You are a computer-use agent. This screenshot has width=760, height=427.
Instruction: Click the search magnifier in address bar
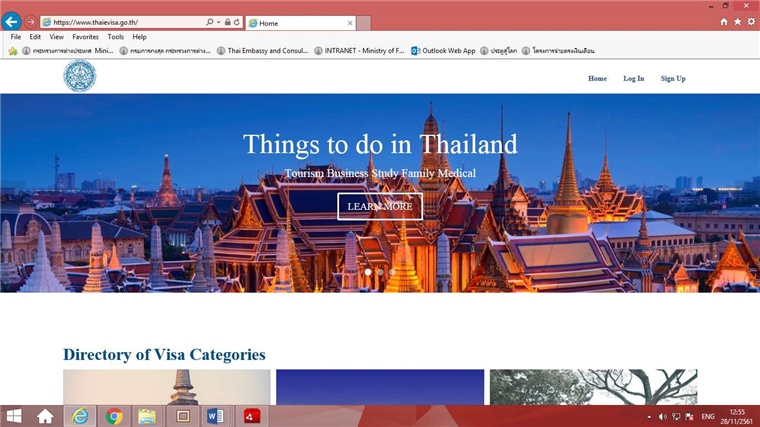(x=209, y=22)
